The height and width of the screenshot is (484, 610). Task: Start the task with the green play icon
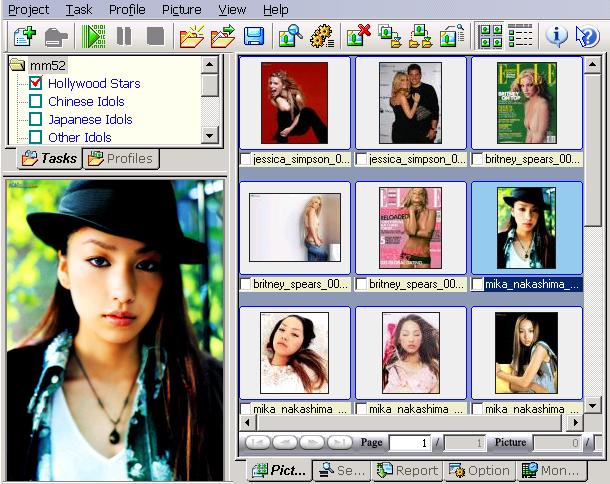(x=93, y=36)
